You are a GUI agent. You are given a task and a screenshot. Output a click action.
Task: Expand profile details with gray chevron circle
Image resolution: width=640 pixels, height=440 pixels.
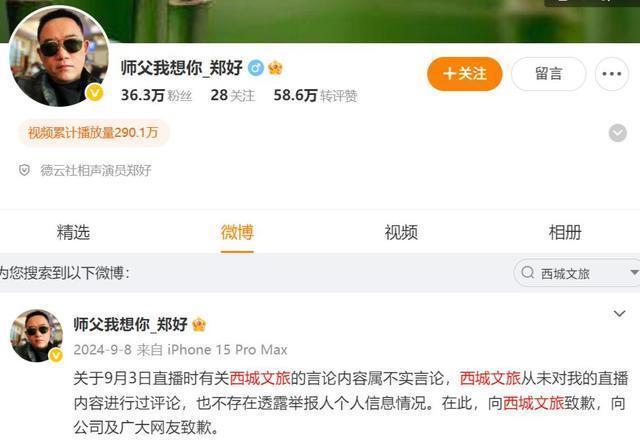point(618,133)
